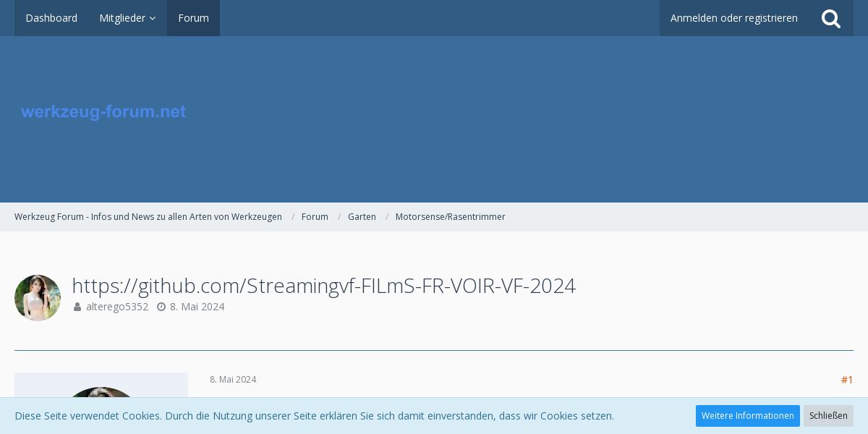This screenshot has width=868, height=434.
Task: Expand the Mitglieder dropdown menu
Action: pos(127,18)
